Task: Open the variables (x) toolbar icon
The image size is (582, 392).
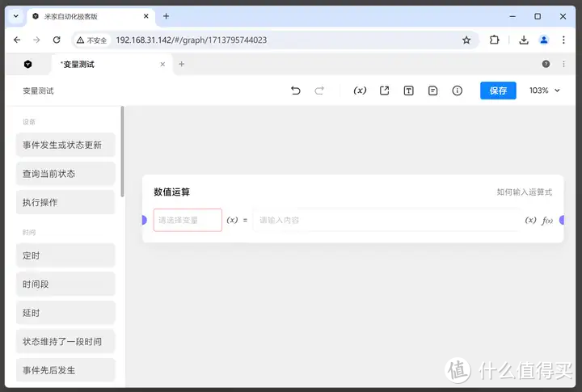Action: [361, 91]
